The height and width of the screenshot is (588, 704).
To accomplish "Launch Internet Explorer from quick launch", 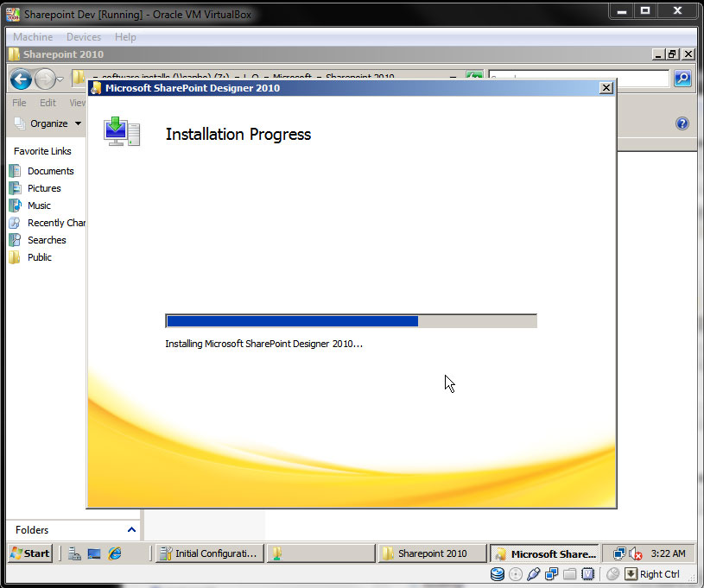I will (x=115, y=553).
